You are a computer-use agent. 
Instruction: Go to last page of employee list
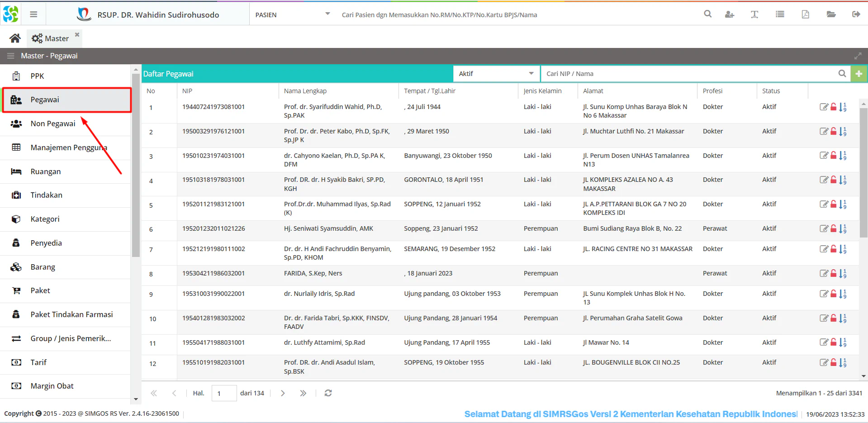pos(303,393)
